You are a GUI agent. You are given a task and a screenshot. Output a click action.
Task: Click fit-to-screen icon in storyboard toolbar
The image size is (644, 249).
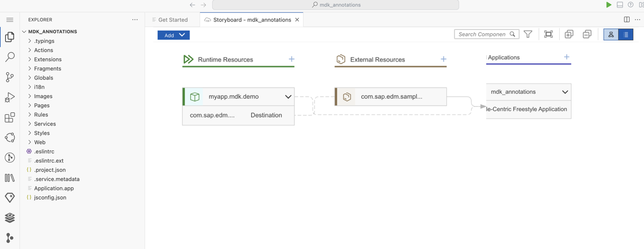pos(548,34)
